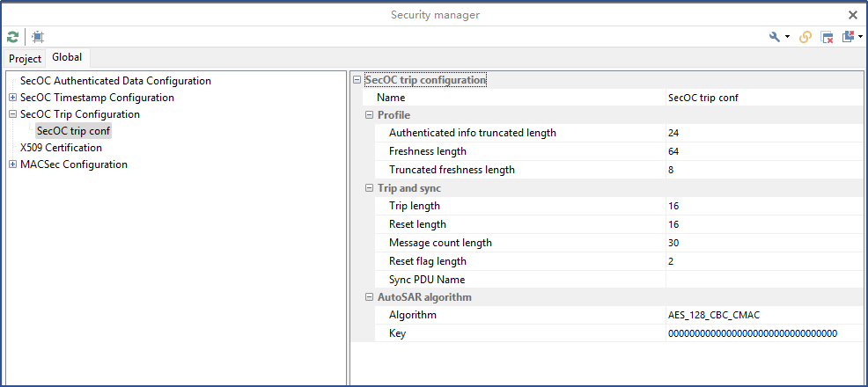Screen dimensions: 868x387
Task: Switch to the Project tab
Action: [x=26, y=59]
